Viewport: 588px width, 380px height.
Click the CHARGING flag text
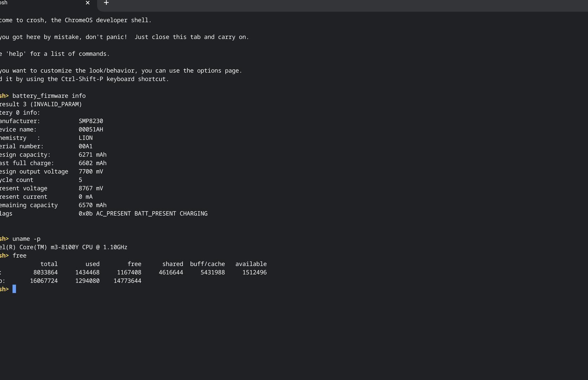193,214
